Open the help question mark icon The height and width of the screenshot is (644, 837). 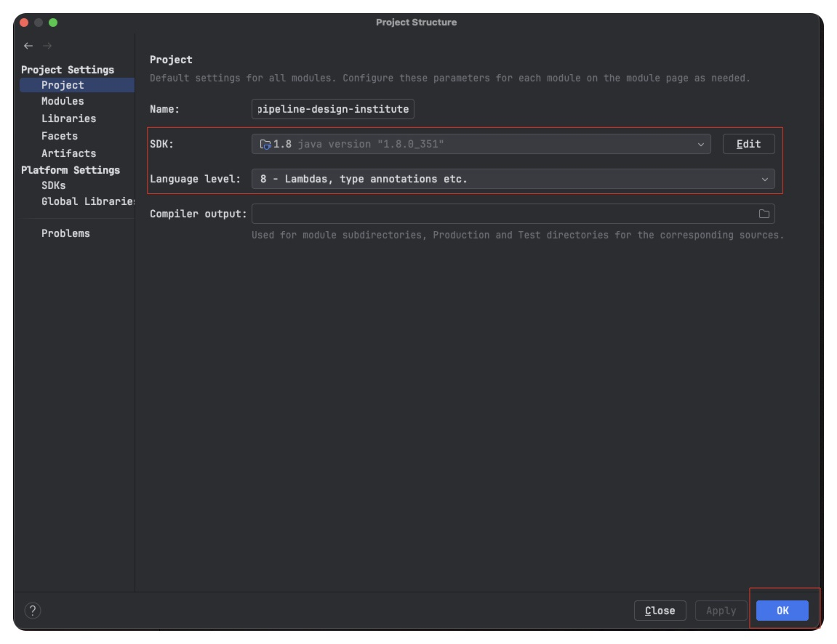[x=33, y=611]
